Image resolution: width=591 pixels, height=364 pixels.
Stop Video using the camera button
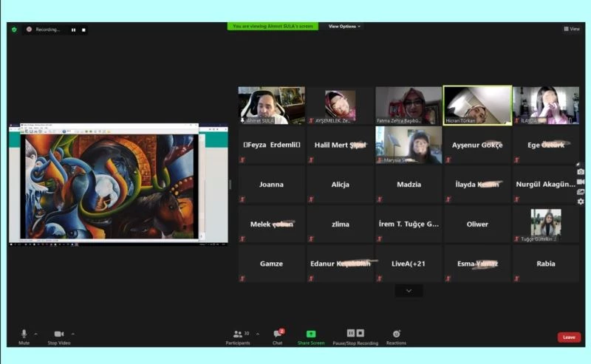(x=58, y=334)
